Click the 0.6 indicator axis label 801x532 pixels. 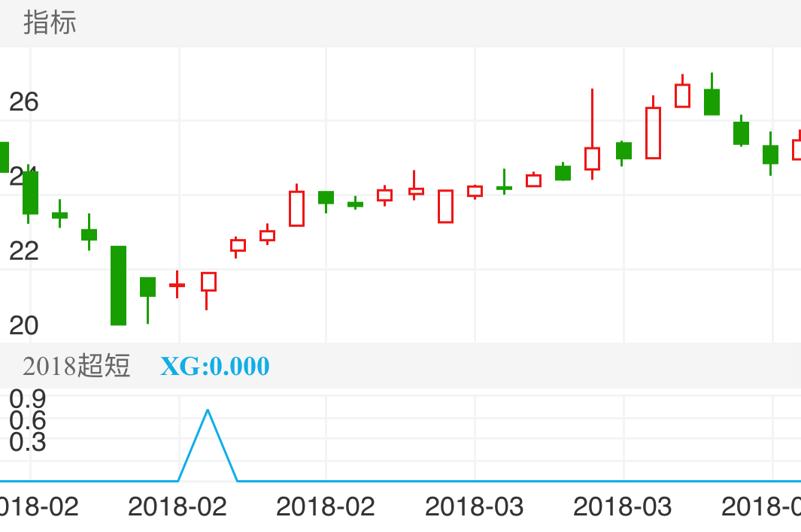pos(28,420)
